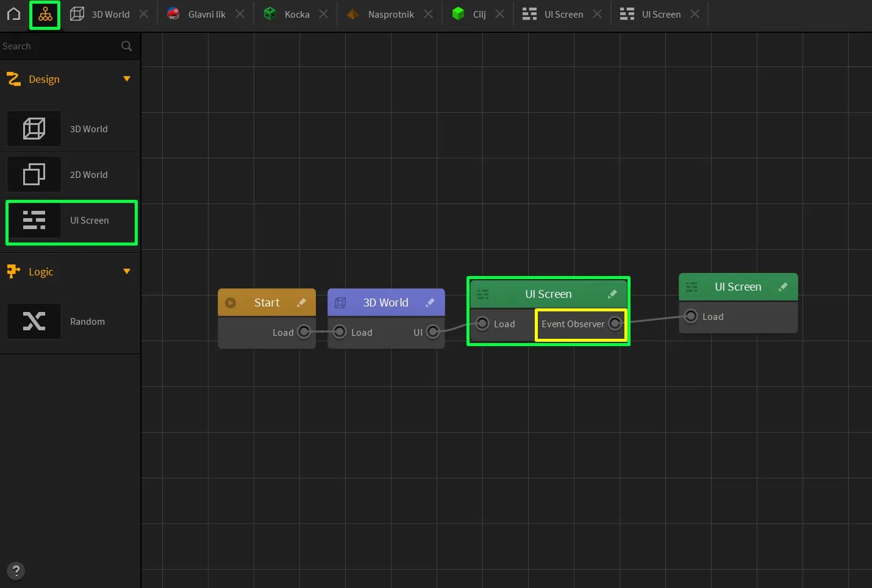Pick the UI Screen icon in Design panel
Image resolution: width=872 pixels, height=588 pixels.
pos(34,220)
